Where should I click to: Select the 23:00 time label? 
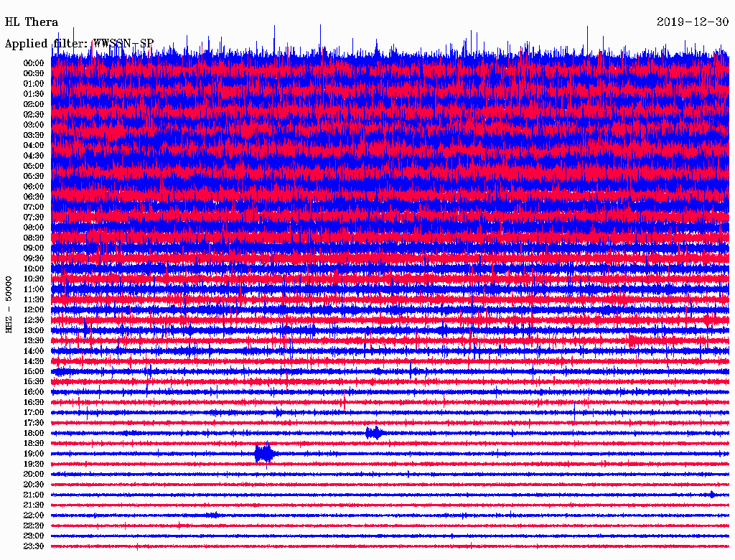(x=34, y=536)
